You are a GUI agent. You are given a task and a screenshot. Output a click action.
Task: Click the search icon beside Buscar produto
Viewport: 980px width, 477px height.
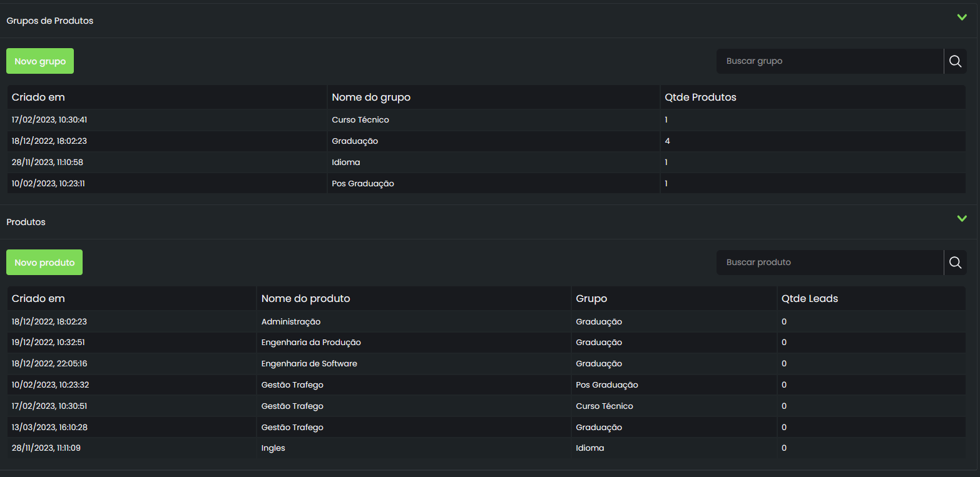point(955,263)
